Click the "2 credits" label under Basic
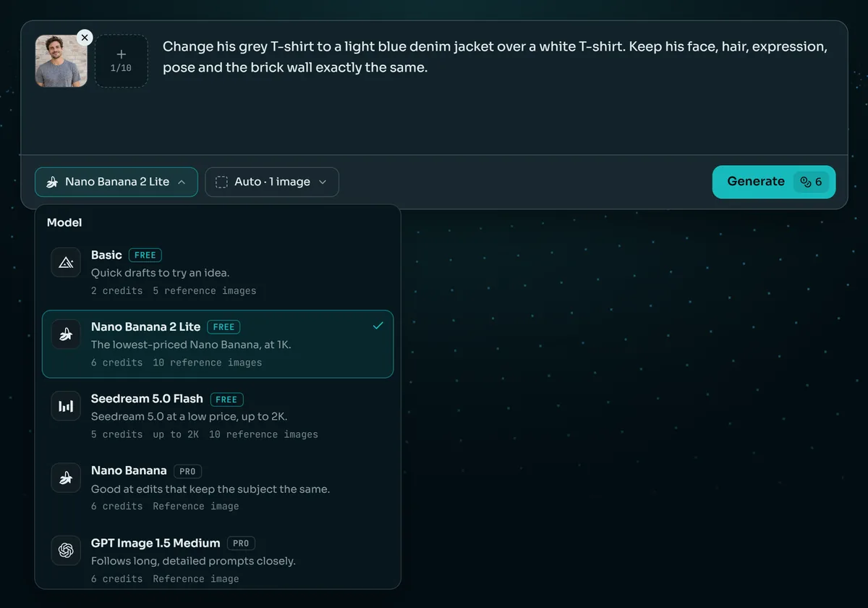Viewport: 868px width, 608px height. 116,291
